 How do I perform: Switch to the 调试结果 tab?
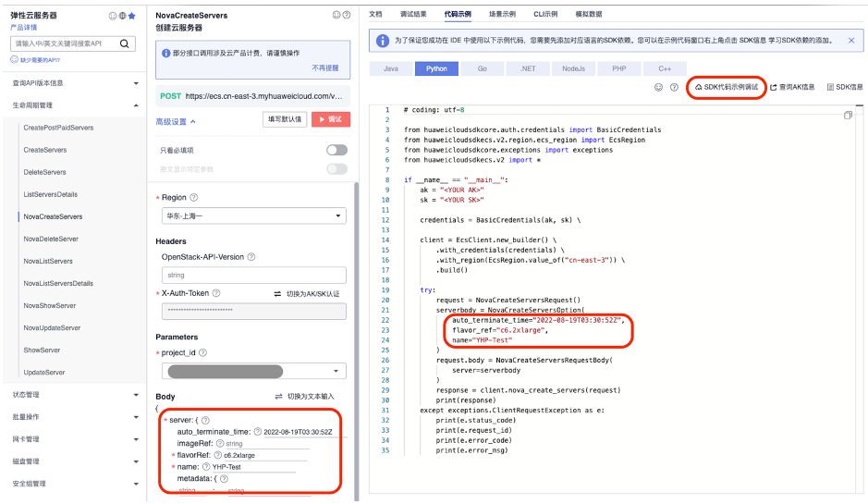(x=413, y=14)
